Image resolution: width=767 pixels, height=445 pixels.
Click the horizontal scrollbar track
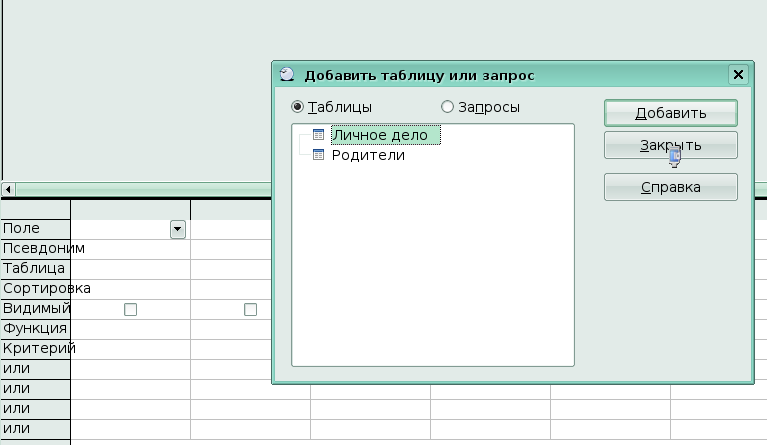(140, 189)
